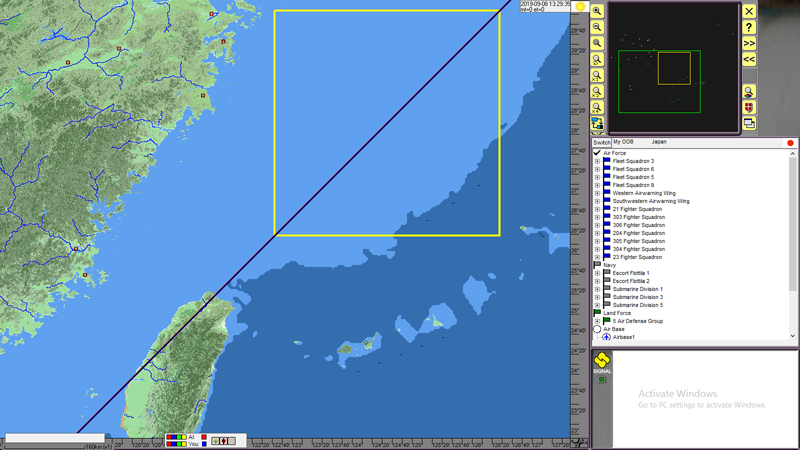Click the red shield icon
Screen dimensions: 800x450
(749, 107)
